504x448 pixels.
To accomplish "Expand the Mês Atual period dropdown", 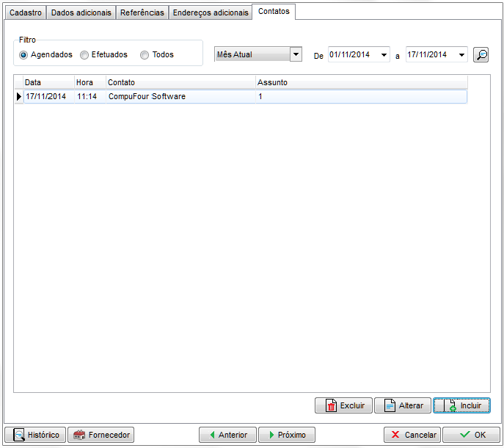I will [x=296, y=55].
